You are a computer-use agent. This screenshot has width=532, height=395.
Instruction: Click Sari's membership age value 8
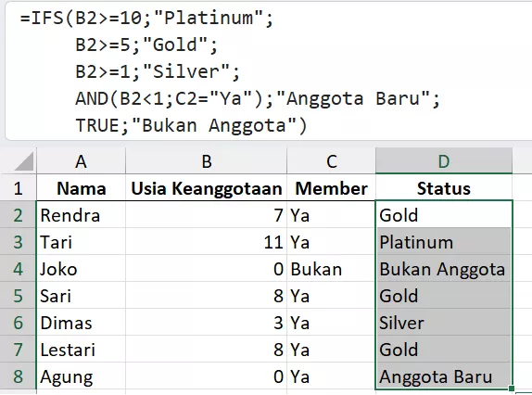click(207, 295)
